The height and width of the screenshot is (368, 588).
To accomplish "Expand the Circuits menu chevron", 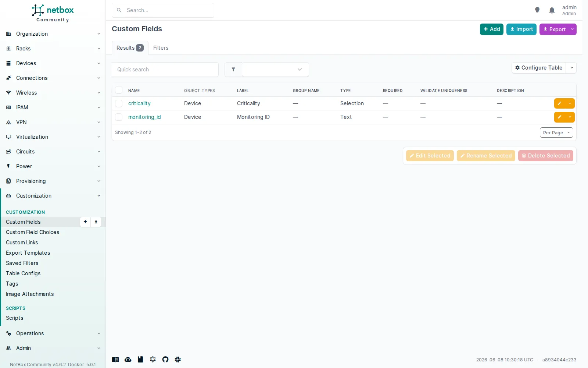I will [99, 152].
